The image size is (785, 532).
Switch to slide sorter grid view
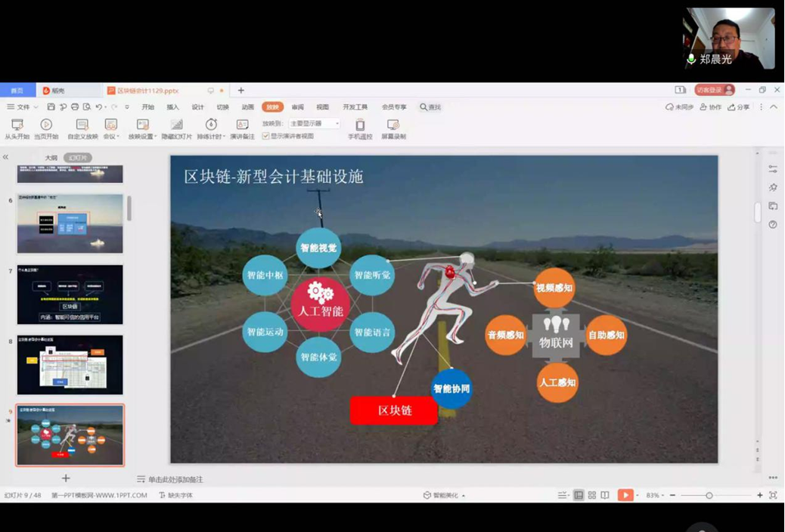[592, 496]
